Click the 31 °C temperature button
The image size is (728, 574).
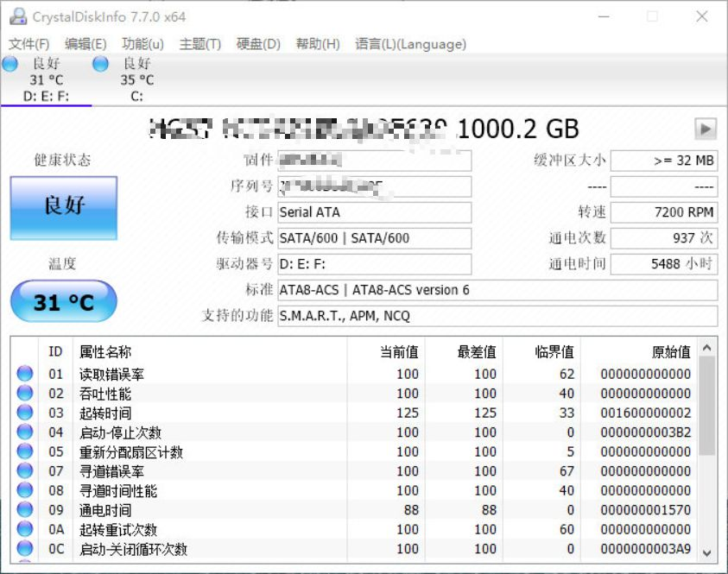[63, 301]
